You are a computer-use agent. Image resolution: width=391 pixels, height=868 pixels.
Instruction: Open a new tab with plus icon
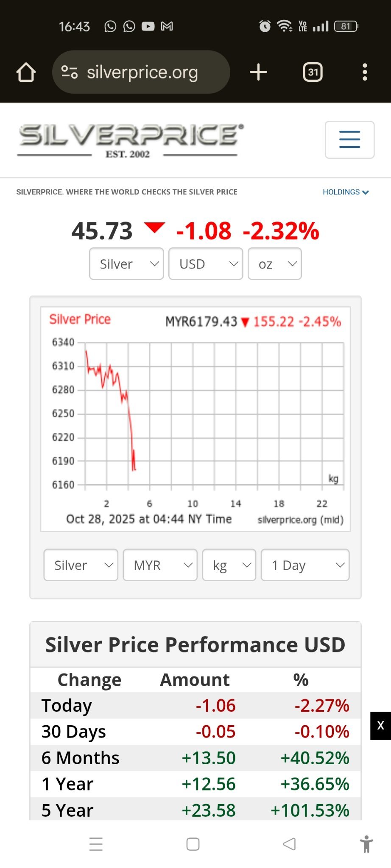(258, 72)
